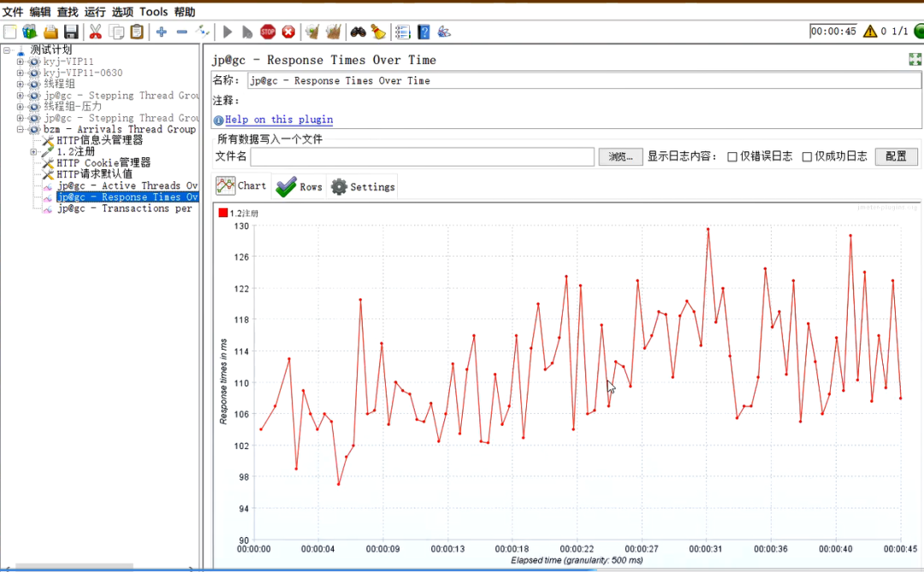Select jp@gc - Response Times tree item
Viewport: 924px width, 572px height.
click(127, 197)
